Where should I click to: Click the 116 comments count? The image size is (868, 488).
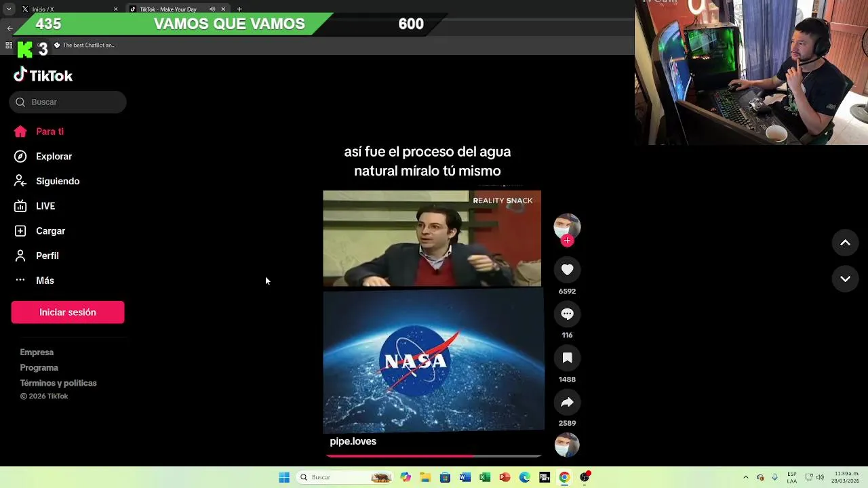[x=568, y=335]
